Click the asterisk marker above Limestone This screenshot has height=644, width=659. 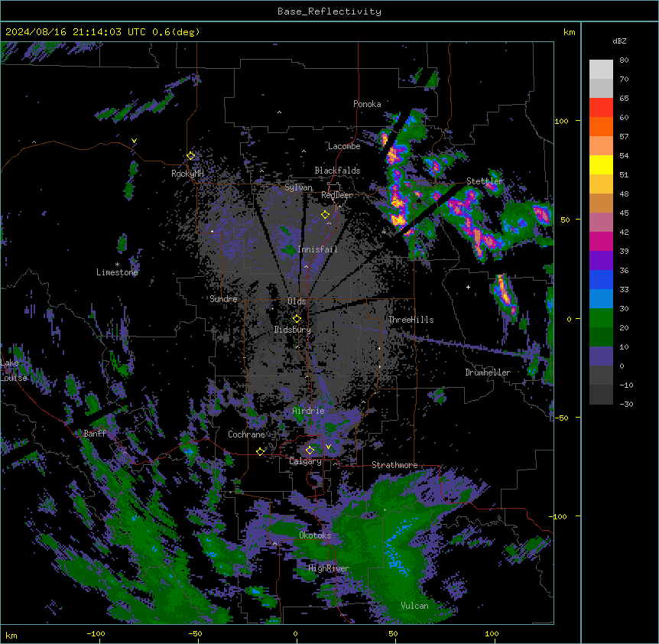117,265
